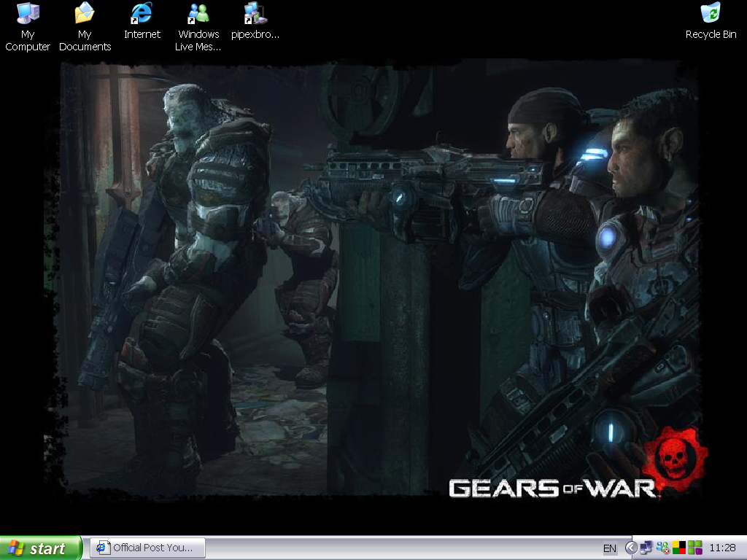Open the Recycle Bin
Screen dimensions: 747x560
711,12
